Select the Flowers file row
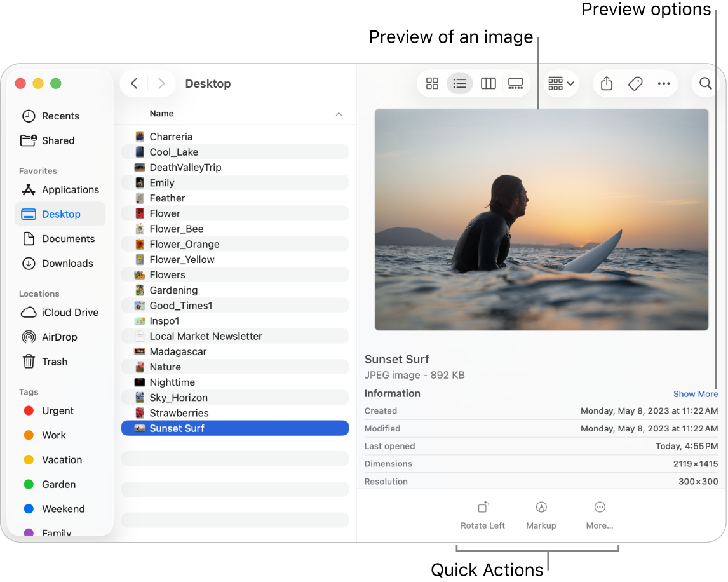Viewport: 728px width, 582px height. [x=235, y=274]
